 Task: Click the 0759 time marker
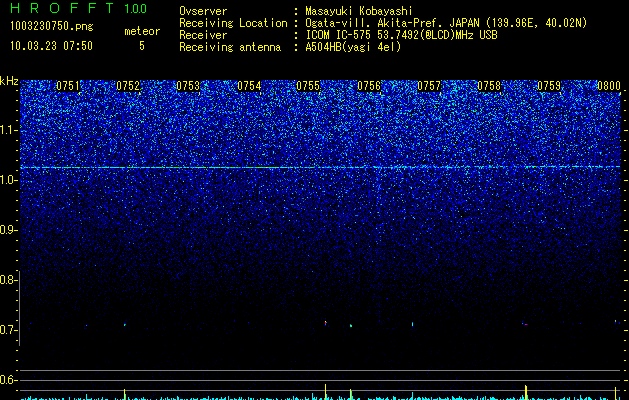tap(549, 86)
